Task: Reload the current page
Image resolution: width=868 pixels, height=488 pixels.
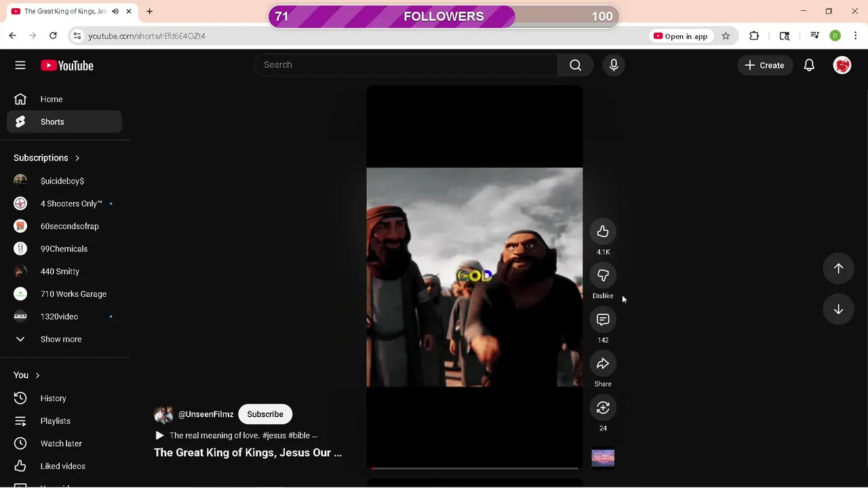Action: (53, 36)
